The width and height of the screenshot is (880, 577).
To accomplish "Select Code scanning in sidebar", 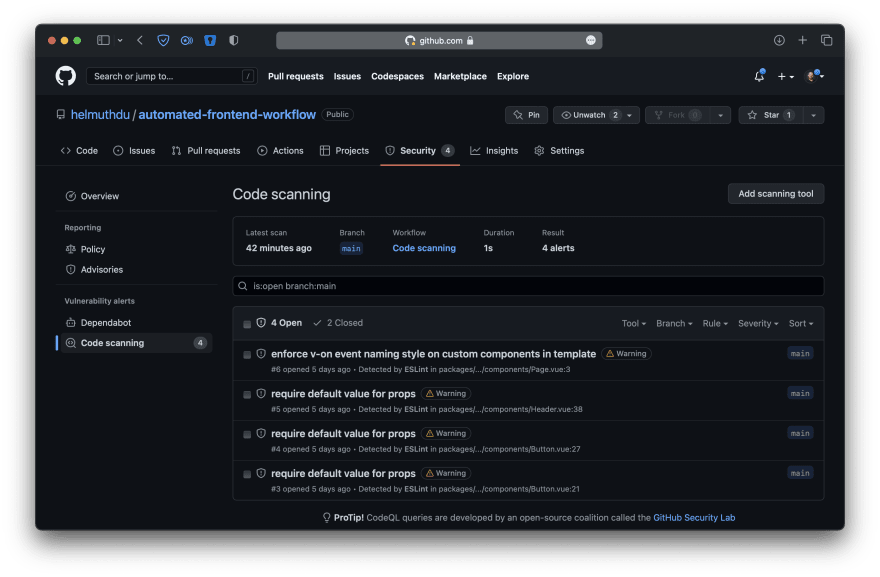I will (134, 343).
